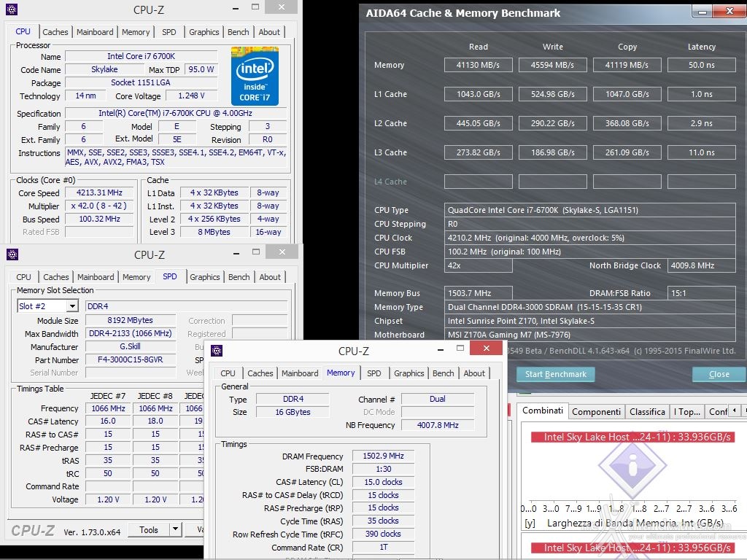Image resolution: width=747 pixels, height=560 pixels.
Task: Click the memory Size value "16 GBytes"
Action: [x=293, y=412]
